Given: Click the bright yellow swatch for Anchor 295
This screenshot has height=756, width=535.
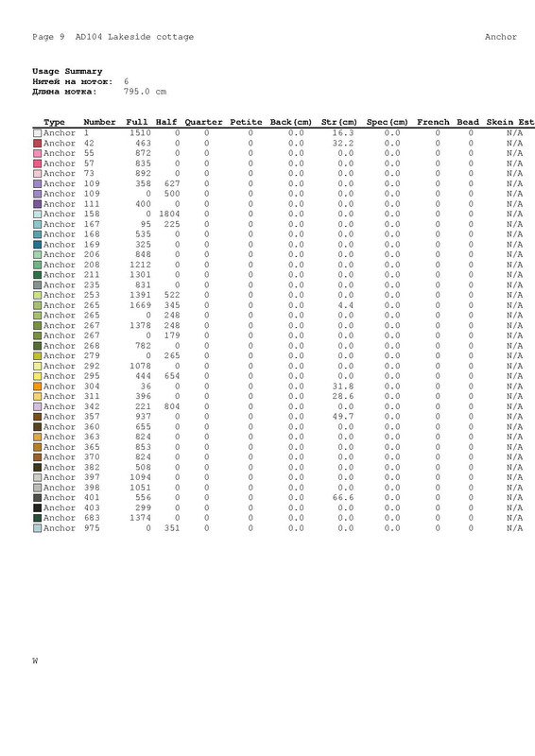Looking at the screenshot, I should click(x=37, y=376).
